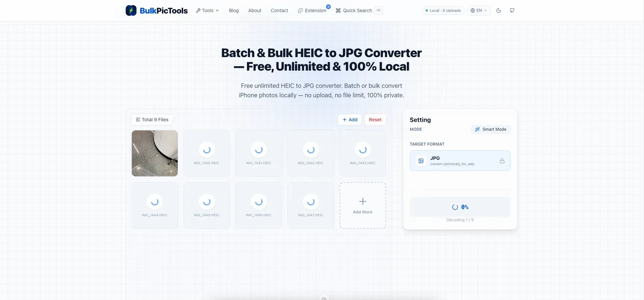Image resolution: width=644 pixels, height=300 pixels.
Task: Click the TARGET FORMAT label
Action: point(427,144)
